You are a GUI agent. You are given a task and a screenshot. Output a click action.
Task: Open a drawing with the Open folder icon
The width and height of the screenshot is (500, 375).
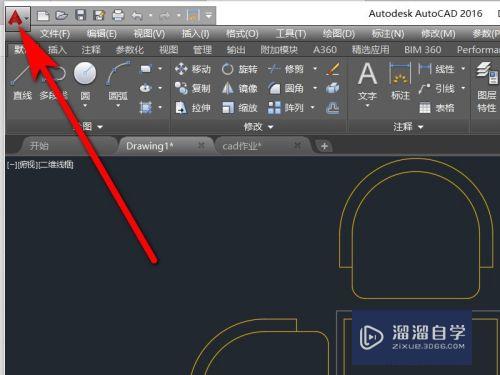coord(62,15)
